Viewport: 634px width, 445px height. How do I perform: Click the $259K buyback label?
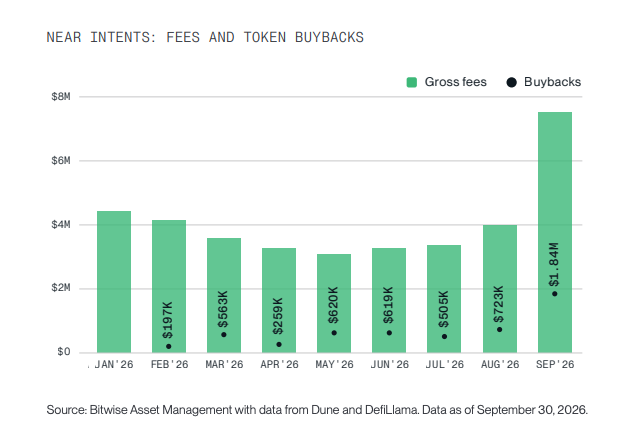click(278, 316)
